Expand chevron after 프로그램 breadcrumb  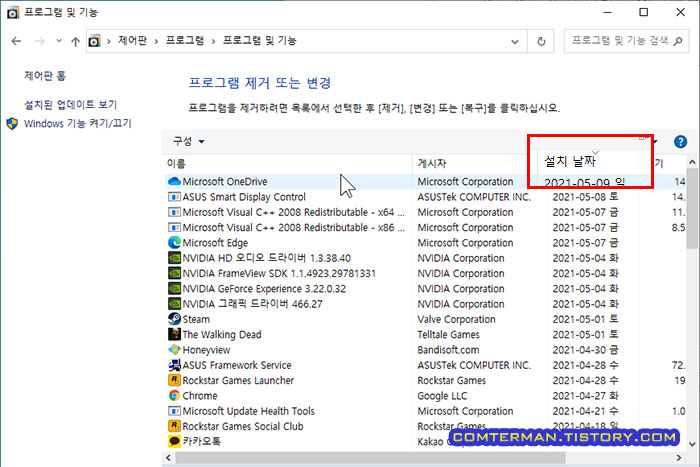tap(213, 42)
